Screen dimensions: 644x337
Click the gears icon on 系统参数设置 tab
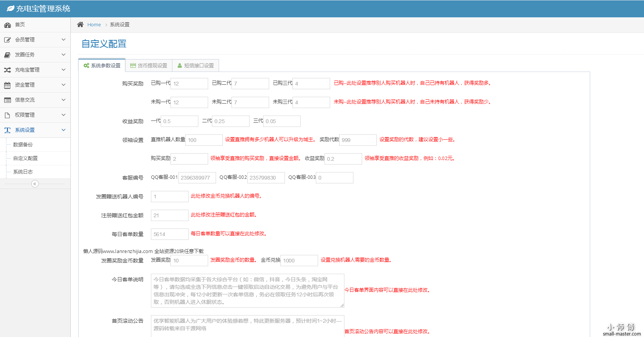86,66
